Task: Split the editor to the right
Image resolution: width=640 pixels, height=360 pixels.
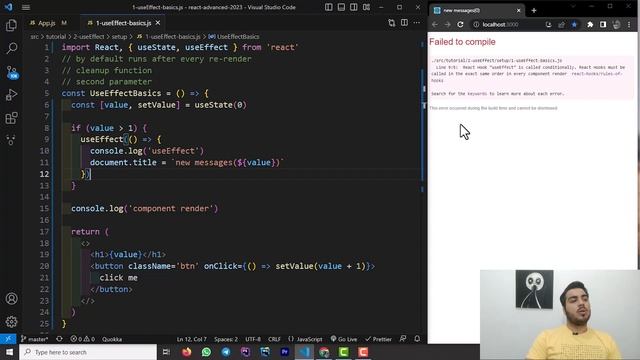Action: click(404, 23)
